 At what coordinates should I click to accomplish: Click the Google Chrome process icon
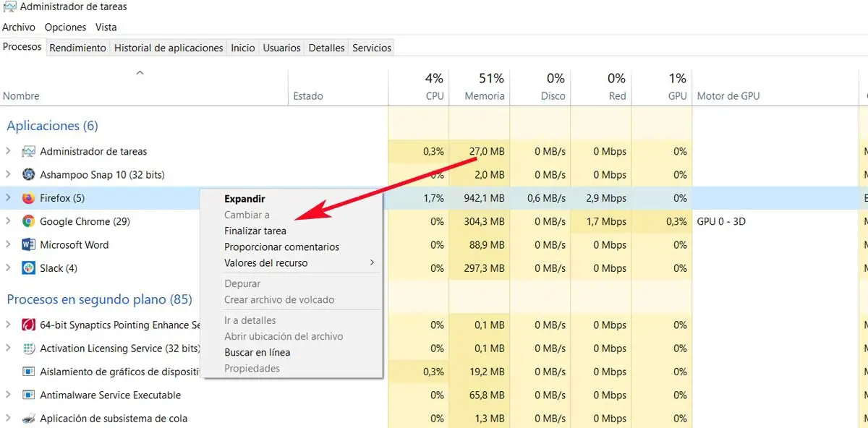pyautogui.click(x=29, y=221)
